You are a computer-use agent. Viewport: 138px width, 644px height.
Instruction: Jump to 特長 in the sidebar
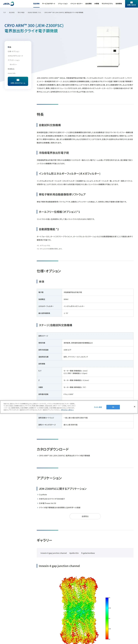click(10, 47)
